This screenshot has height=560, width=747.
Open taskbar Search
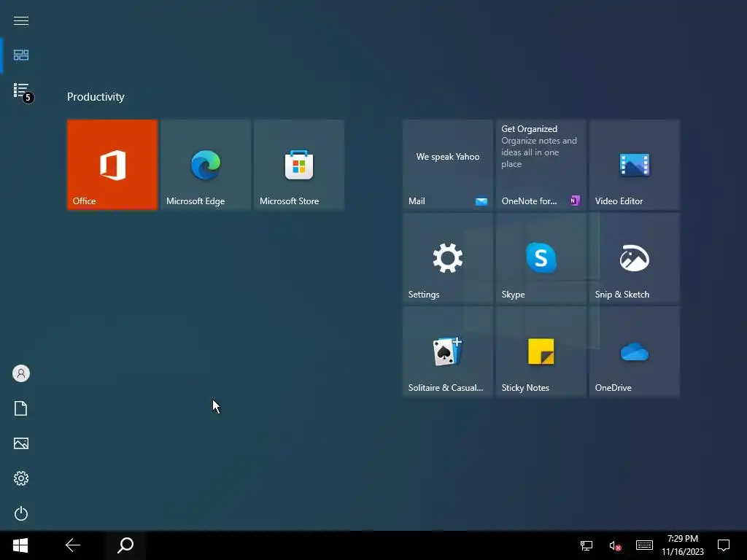pyautogui.click(x=125, y=545)
